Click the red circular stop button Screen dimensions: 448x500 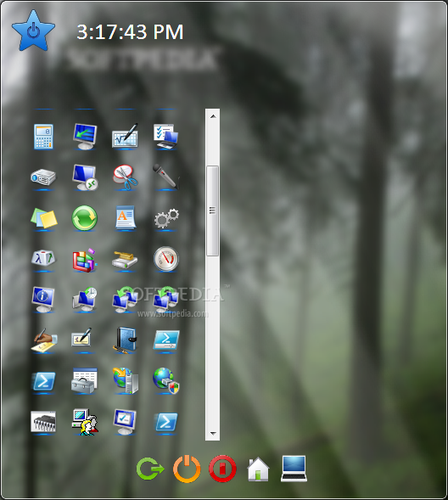pyautogui.click(x=222, y=469)
